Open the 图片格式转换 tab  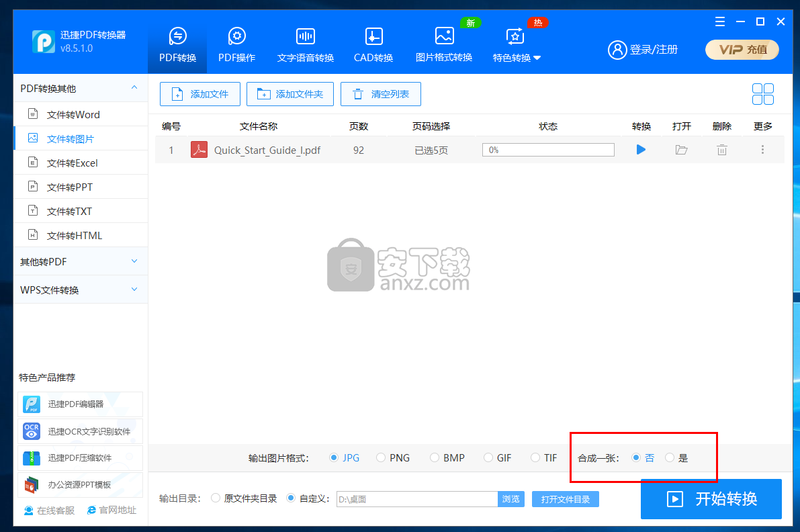coord(444,46)
